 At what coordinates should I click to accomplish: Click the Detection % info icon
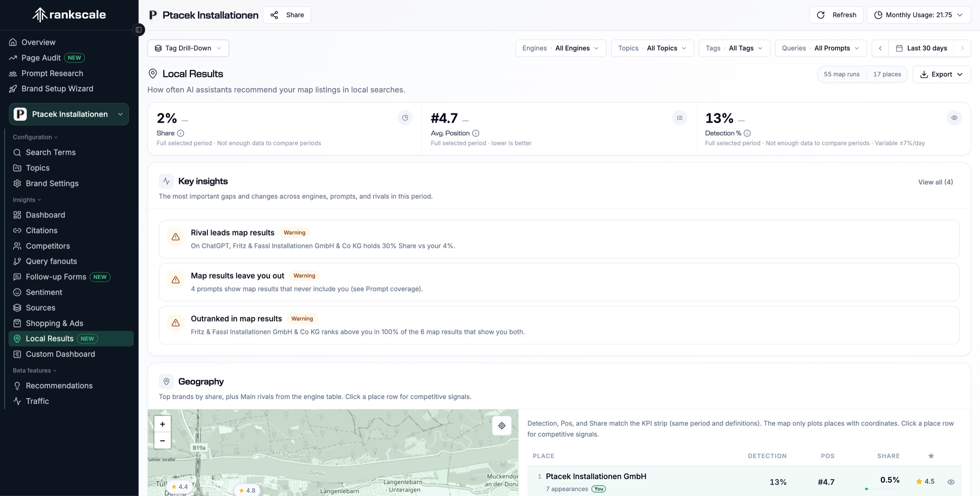pos(747,133)
